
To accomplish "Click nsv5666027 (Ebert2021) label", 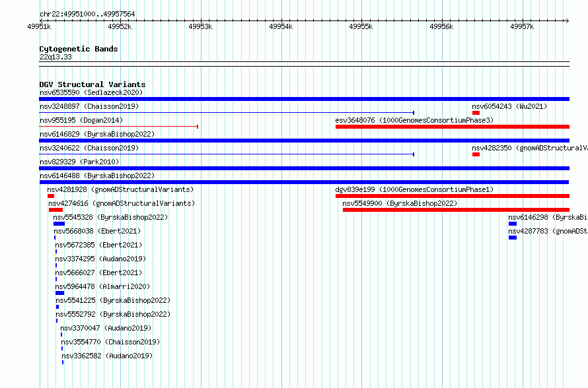I will tap(99, 273).
